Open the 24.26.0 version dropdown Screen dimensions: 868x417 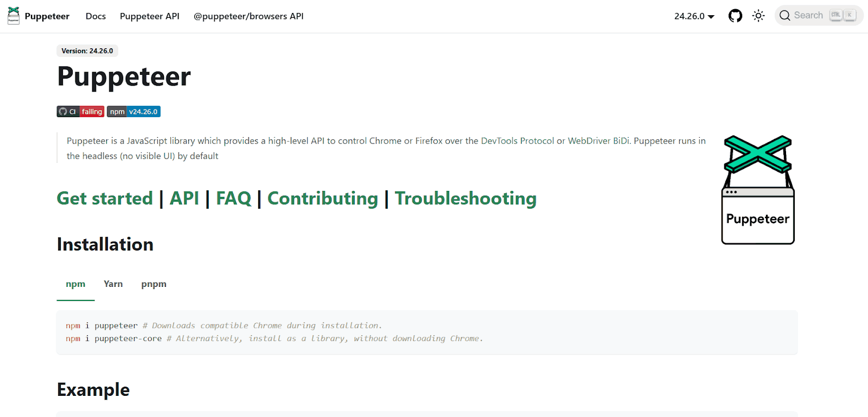694,16
